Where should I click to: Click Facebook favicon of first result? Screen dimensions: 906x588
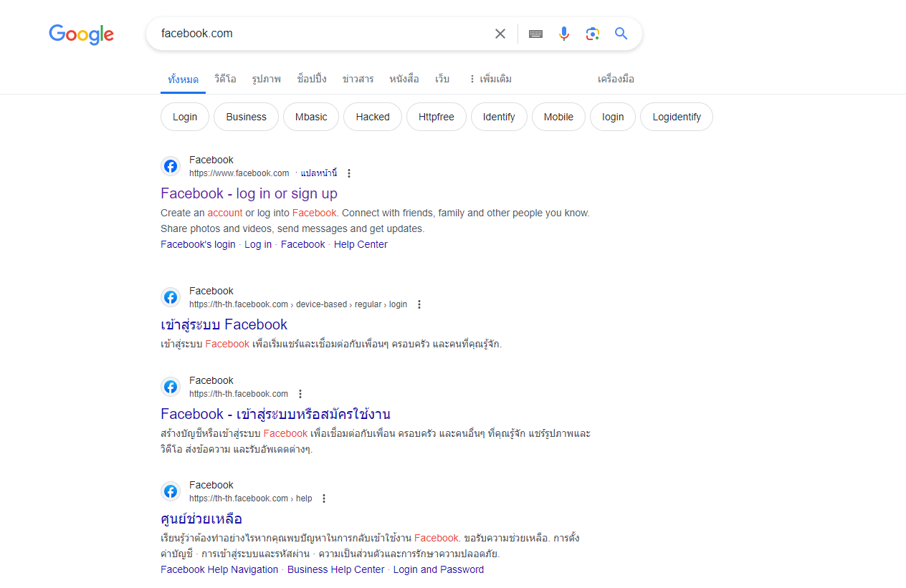point(171,167)
